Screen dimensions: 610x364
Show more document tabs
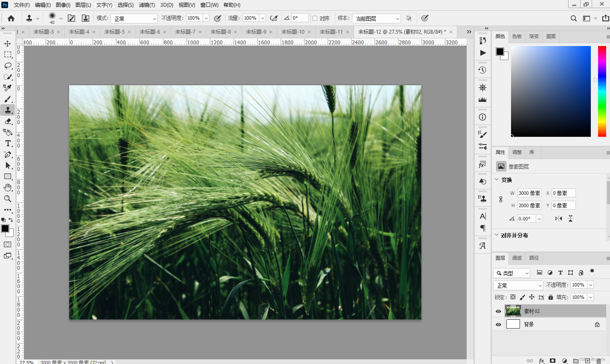469,32
